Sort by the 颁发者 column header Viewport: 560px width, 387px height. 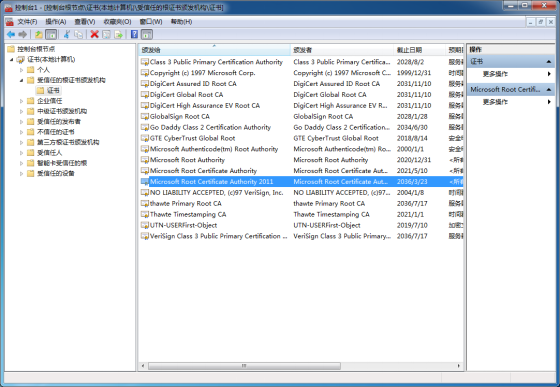tap(342, 50)
